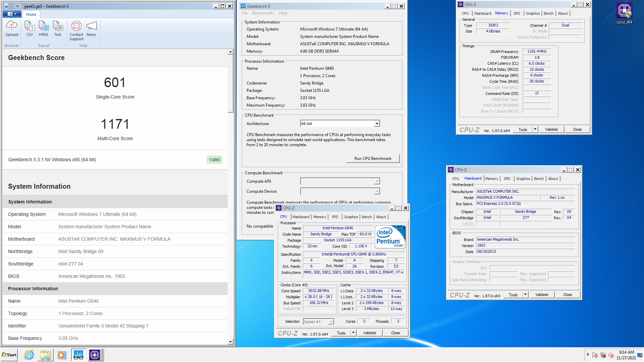Click the Run CPU Benchmark button

pos(373,159)
